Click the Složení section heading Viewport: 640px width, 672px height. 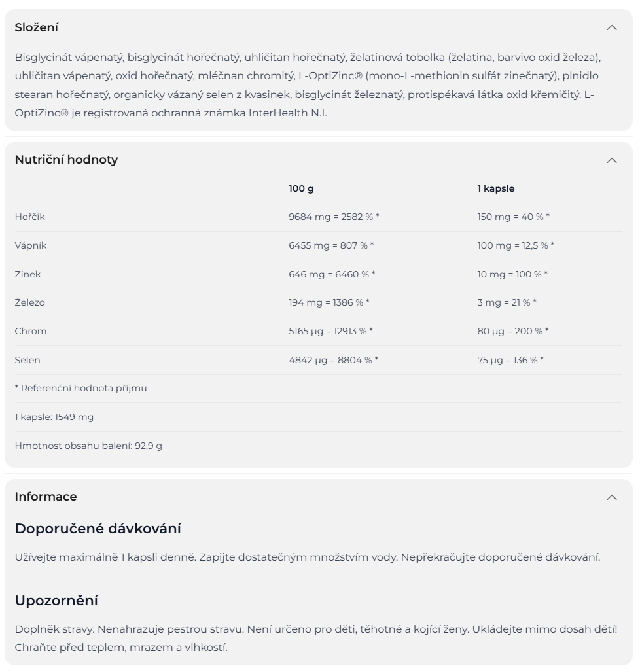click(37, 27)
